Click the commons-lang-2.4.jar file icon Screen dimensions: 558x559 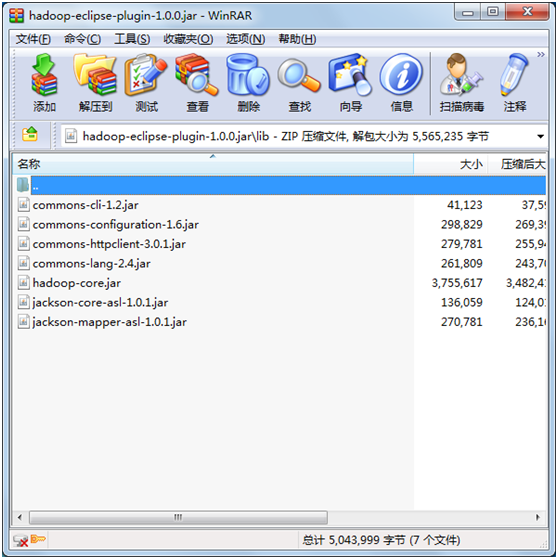pos(24,263)
